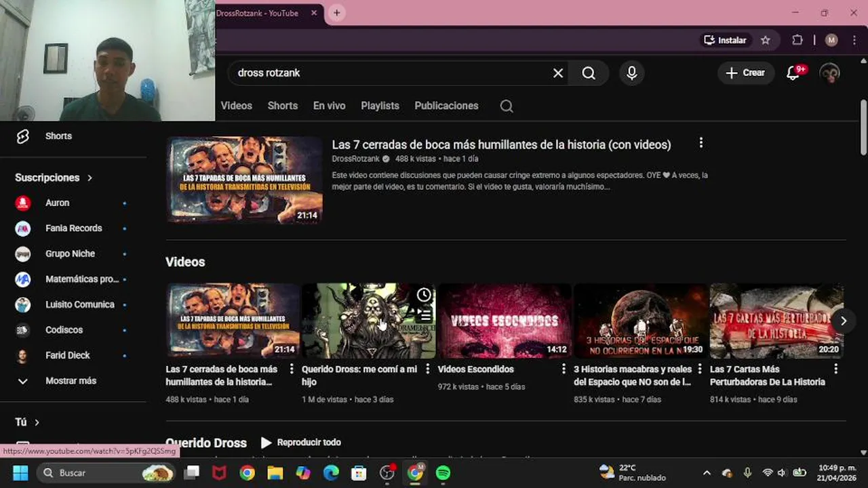Open the taskbar clock showing 10:49 p. m.
Image resolution: width=868 pixels, height=488 pixels.
[837, 472]
